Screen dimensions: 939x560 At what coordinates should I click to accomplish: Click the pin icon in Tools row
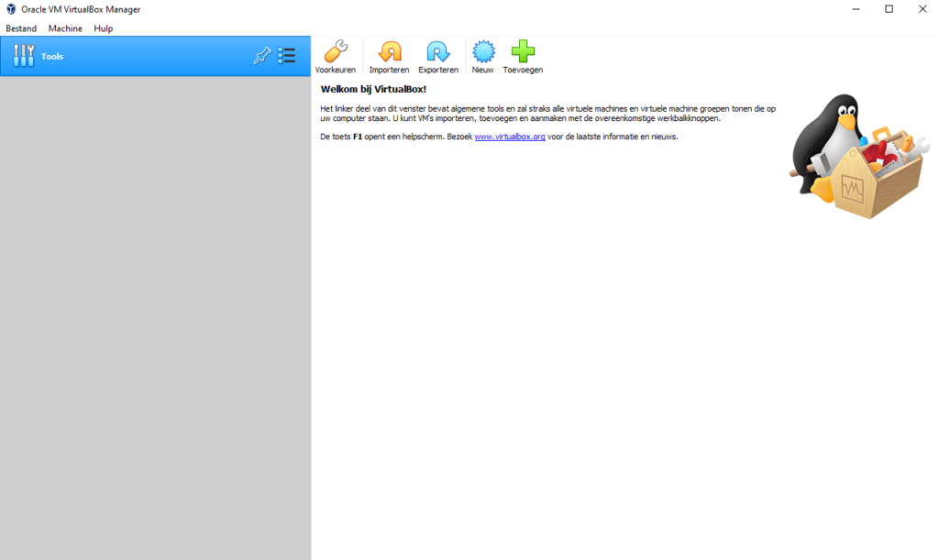point(261,56)
